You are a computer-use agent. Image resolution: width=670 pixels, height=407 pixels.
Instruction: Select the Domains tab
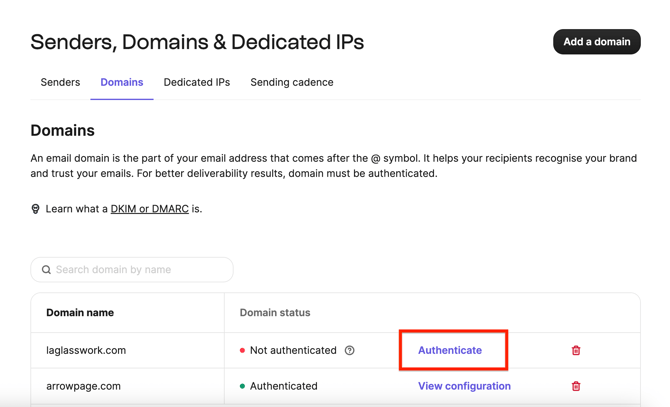122,82
